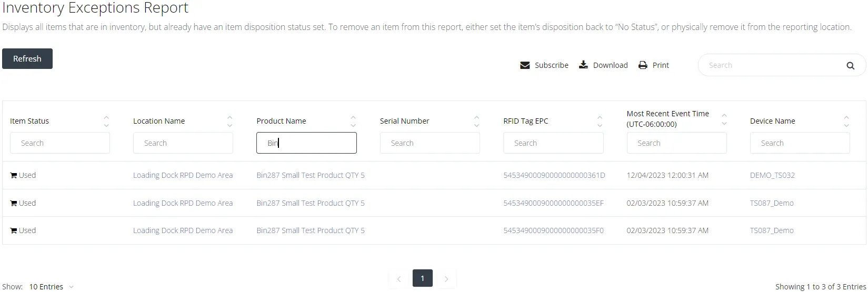
Task: Open Bin287 product link in 35F0 row
Action: tap(311, 230)
